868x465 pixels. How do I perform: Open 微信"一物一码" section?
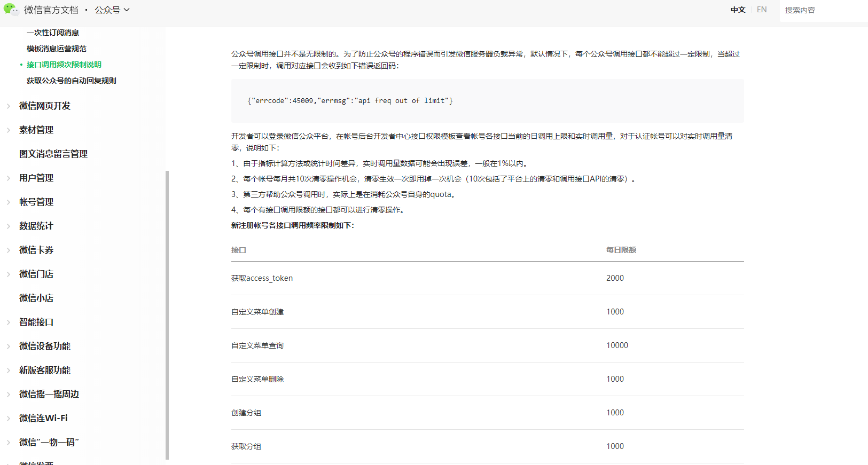tap(49, 442)
